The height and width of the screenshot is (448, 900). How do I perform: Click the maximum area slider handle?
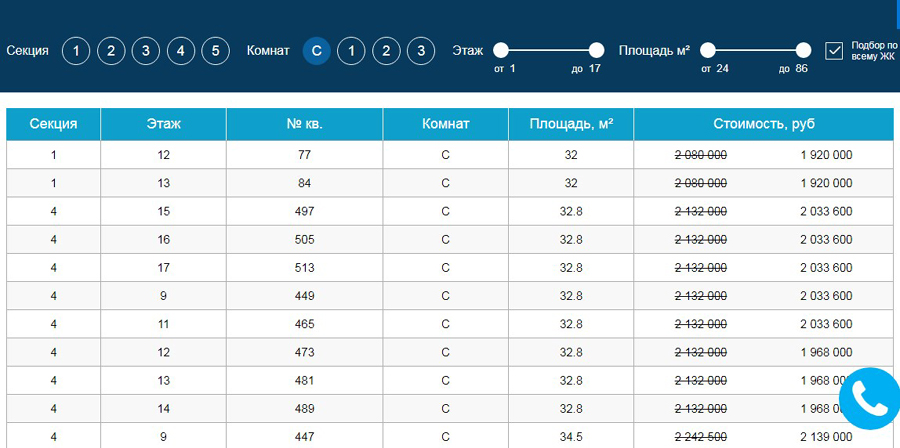point(804,50)
